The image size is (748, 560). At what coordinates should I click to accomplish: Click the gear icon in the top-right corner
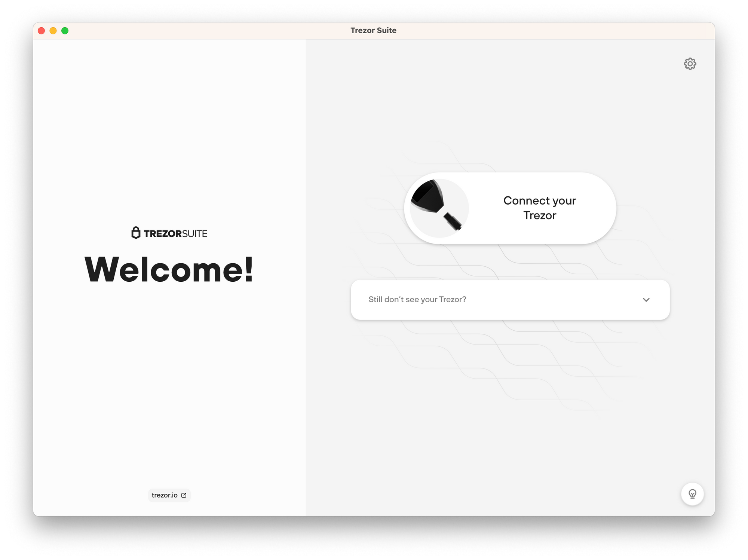click(x=690, y=64)
